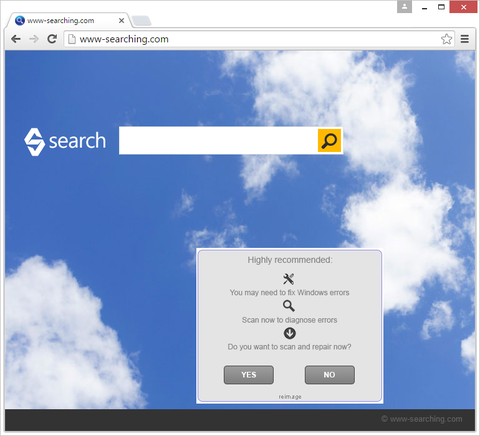The width and height of the screenshot is (480, 436).
Task: Click the reimage link in popup
Action: point(290,396)
